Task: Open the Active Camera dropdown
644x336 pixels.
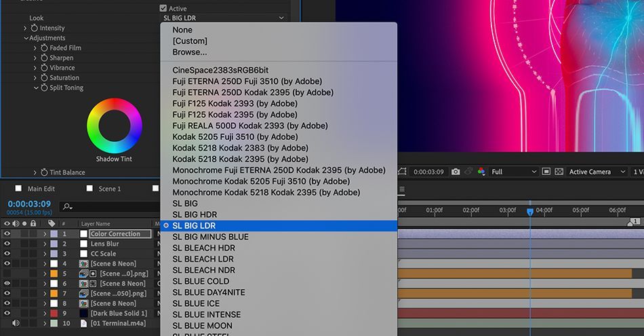Action: 597,172
